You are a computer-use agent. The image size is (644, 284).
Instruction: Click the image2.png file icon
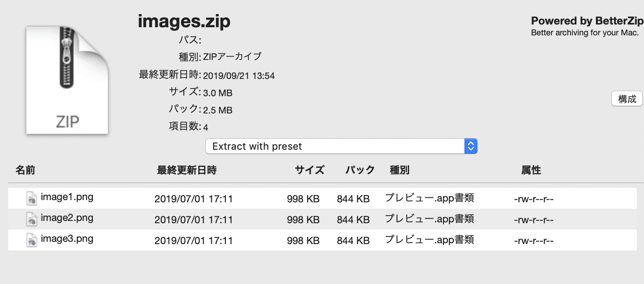pos(31,219)
